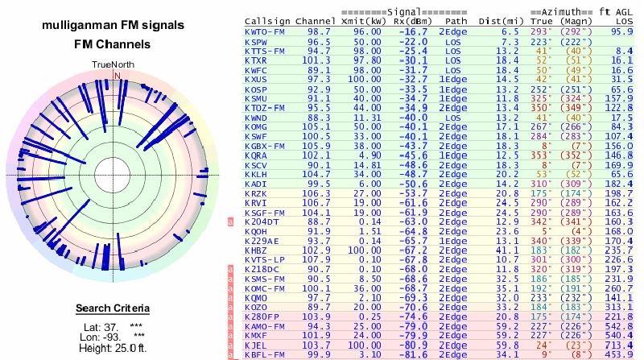The width and height of the screenshot is (644, 360).
Task: Click the red 'a' marker beside KMXF
Action: 229,335
